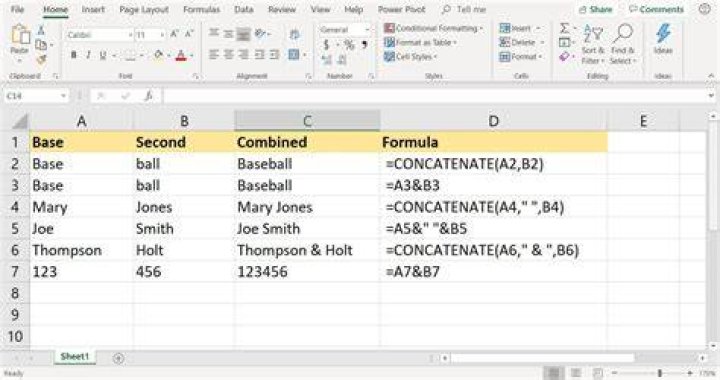Switch to the Data tab
Screen dimensions: 720x380
click(x=243, y=9)
